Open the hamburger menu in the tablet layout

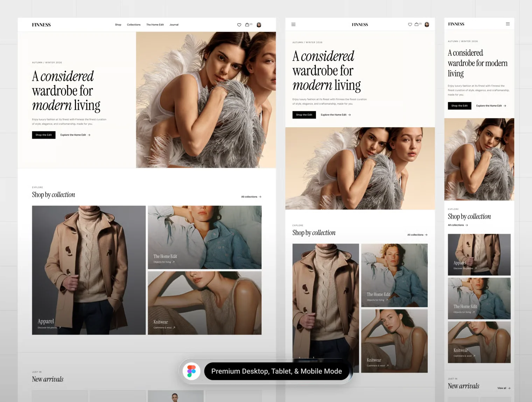pyautogui.click(x=293, y=25)
